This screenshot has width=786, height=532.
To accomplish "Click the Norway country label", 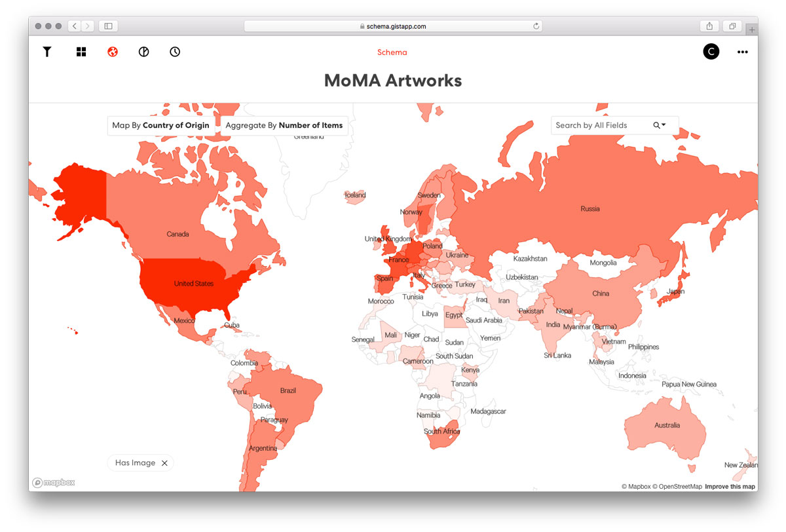I will (x=411, y=212).
